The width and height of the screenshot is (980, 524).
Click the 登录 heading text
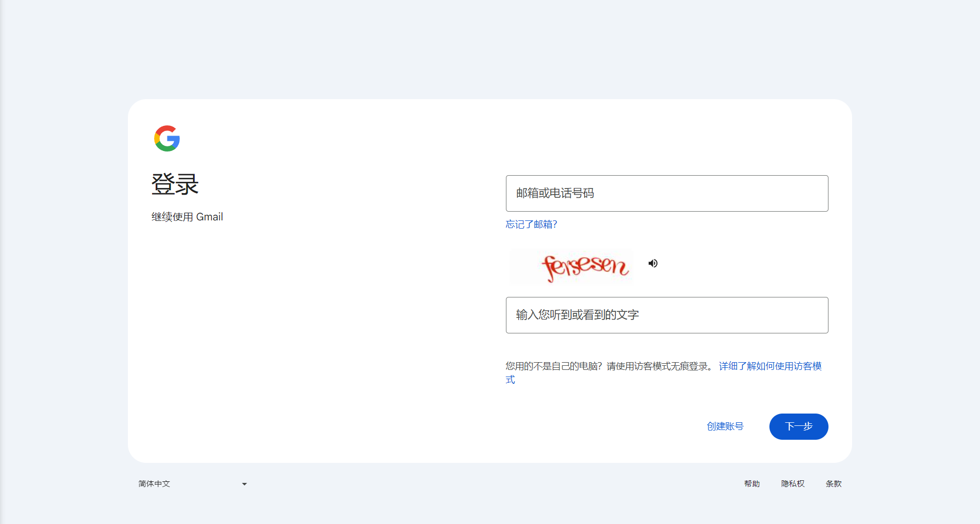tap(174, 184)
